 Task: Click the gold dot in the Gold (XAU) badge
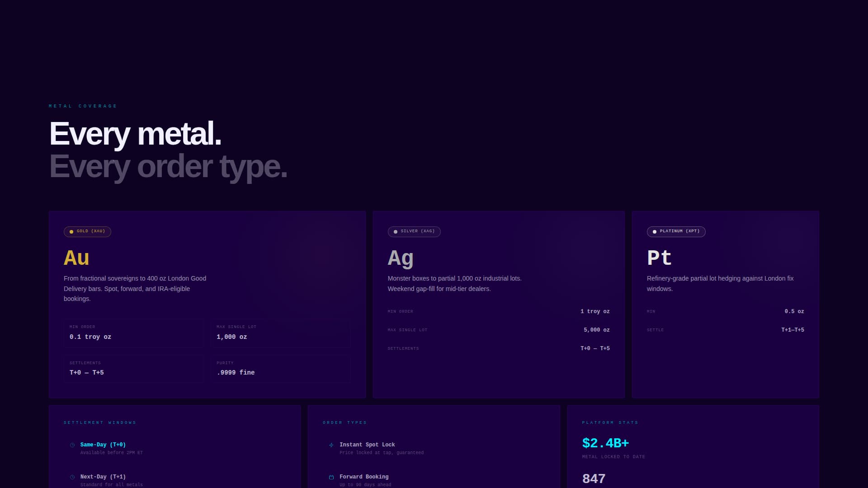pyautogui.click(x=71, y=232)
